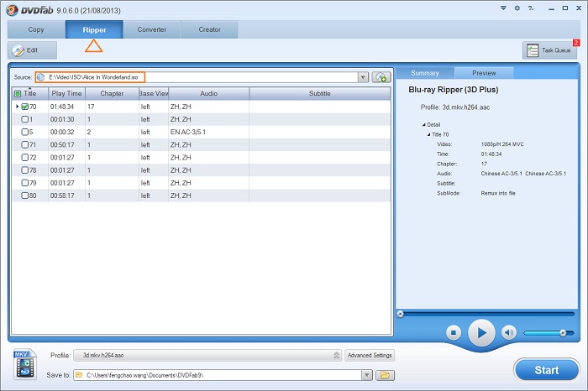Check title 79 checkbox
This screenshot has width=588, height=391.
(24, 183)
